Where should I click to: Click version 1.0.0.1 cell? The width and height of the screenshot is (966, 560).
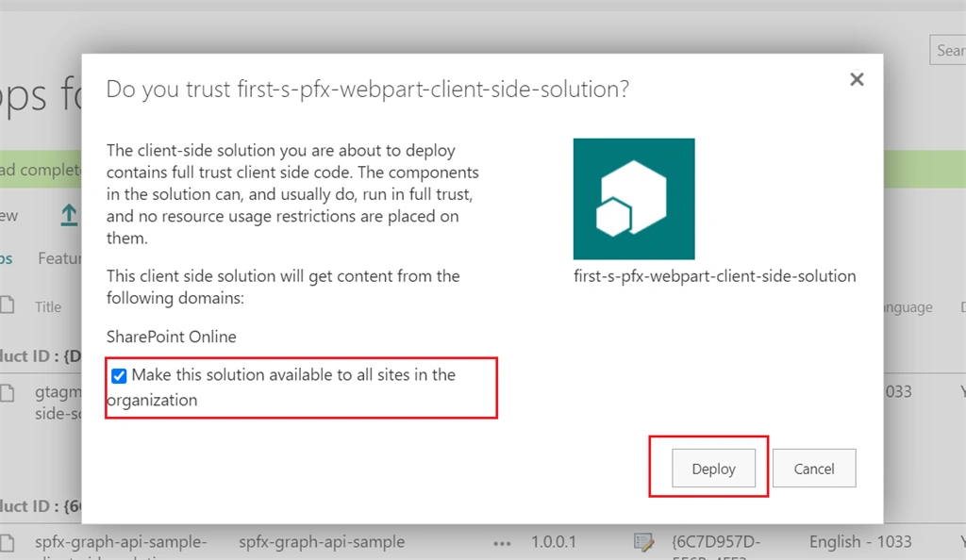pos(554,541)
